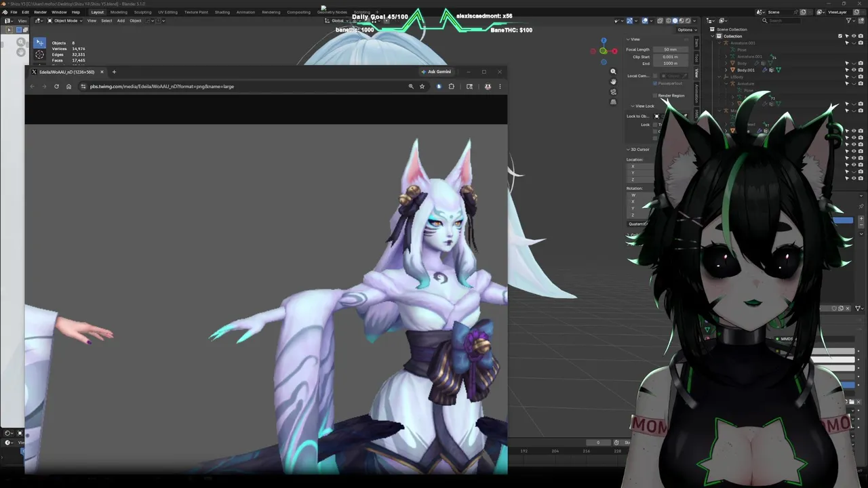The width and height of the screenshot is (868, 488).
Task: Click the viewport zoom magnifier gizmo
Action: click(614, 71)
